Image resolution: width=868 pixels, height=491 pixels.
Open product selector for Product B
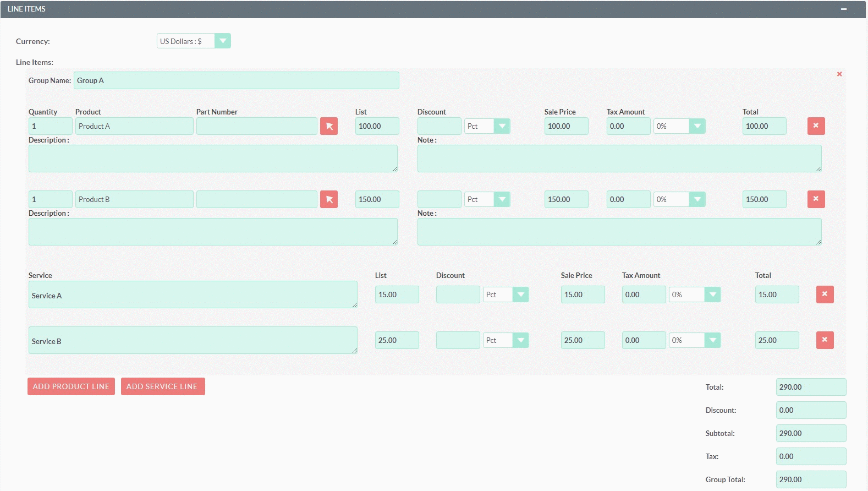pos(329,199)
